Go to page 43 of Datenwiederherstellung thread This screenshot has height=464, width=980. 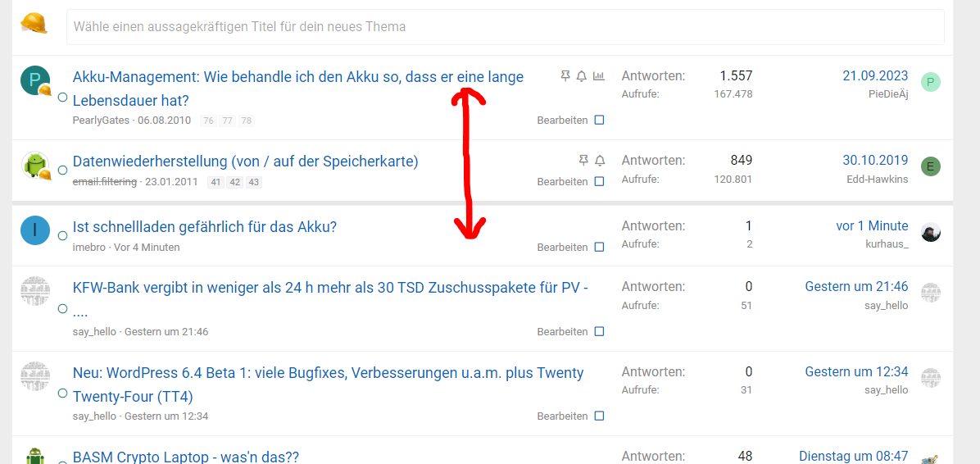pos(254,183)
